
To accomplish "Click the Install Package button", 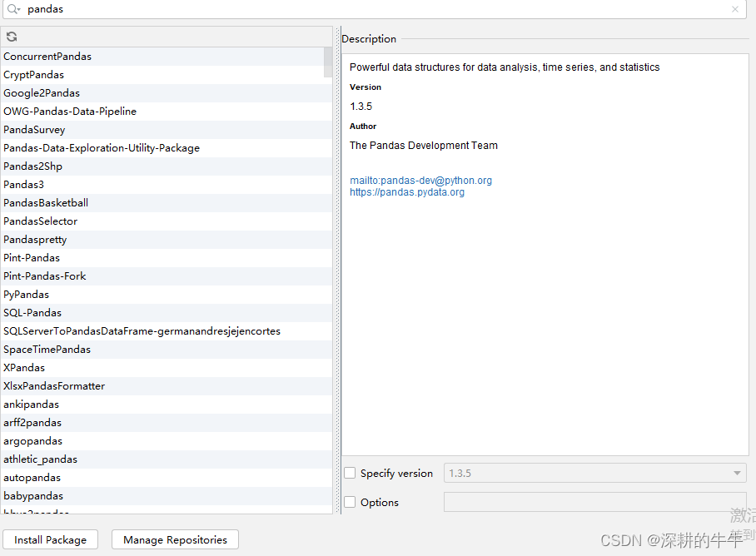I will click(x=50, y=539).
